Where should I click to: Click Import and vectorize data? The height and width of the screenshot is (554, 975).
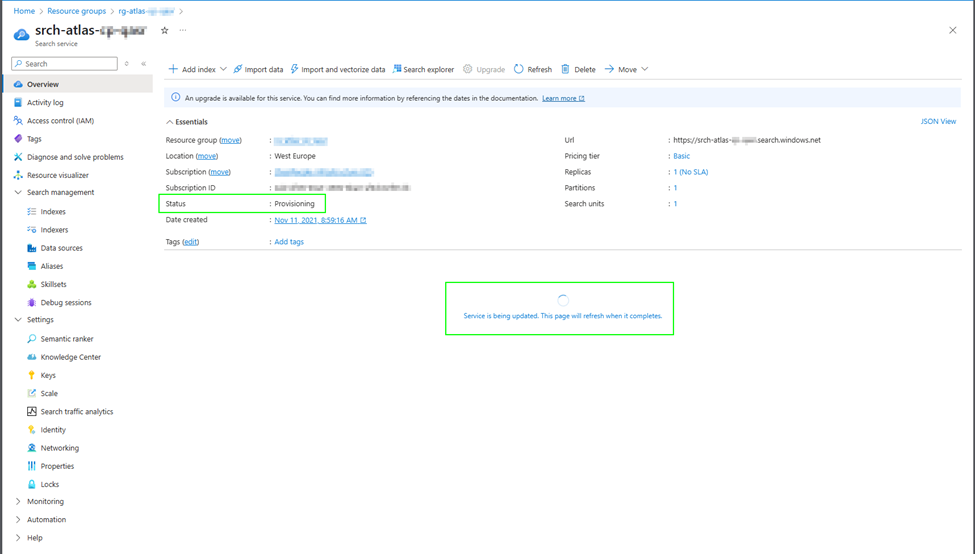[338, 69]
